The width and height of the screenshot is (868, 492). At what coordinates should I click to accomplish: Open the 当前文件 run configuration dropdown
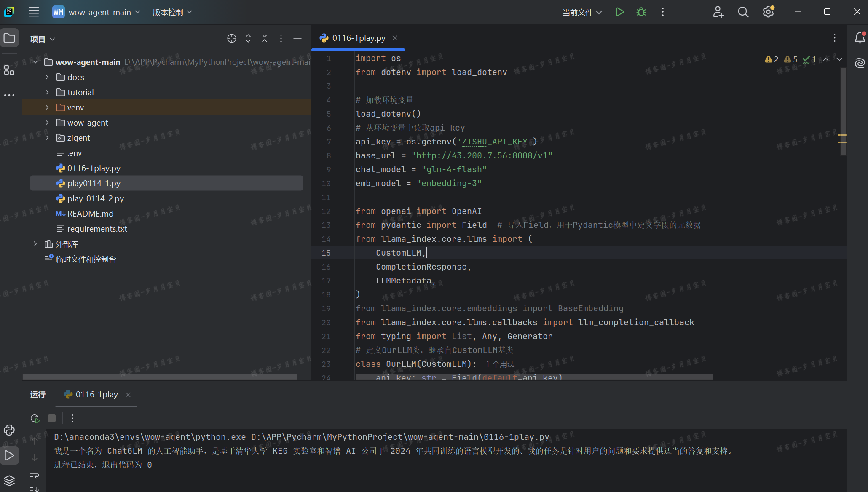582,12
